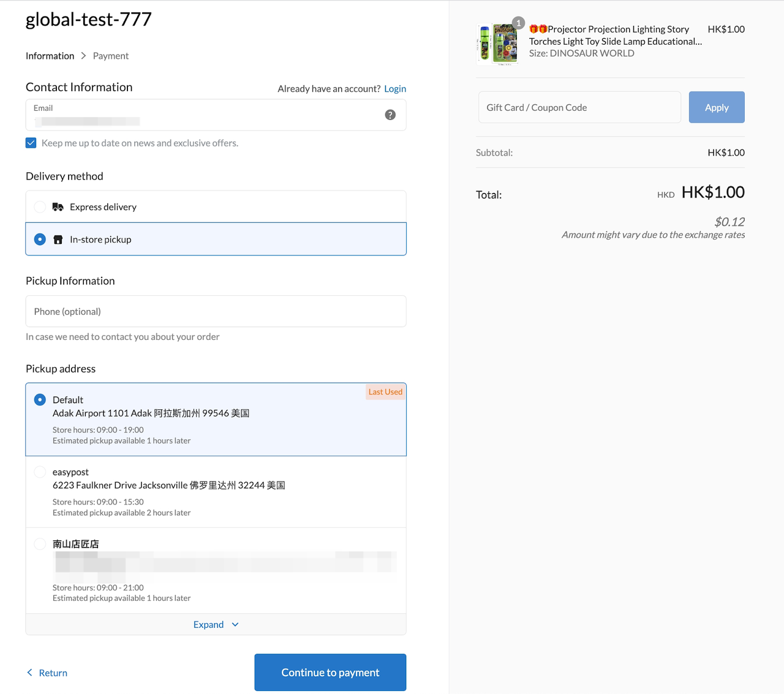This screenshot has width=784, height=694.
Task: Select the 南山店匠店 pickup address radio
Action: [x=40, y=544]
